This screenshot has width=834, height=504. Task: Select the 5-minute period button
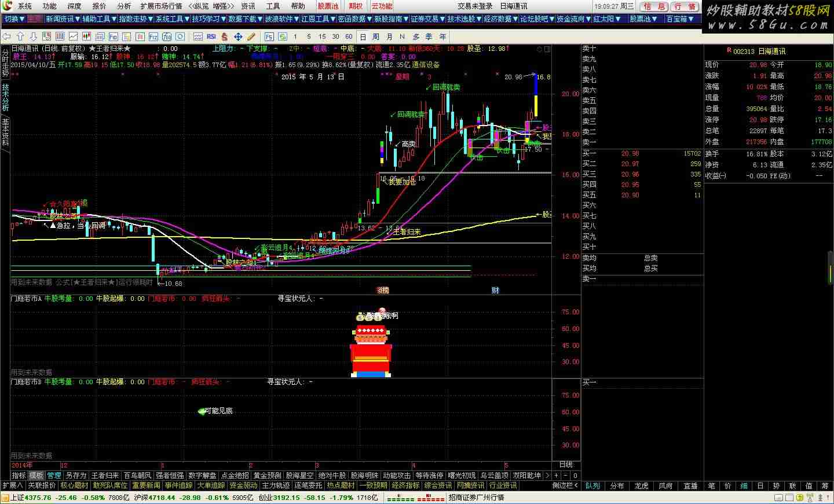[x=309, y=36]
